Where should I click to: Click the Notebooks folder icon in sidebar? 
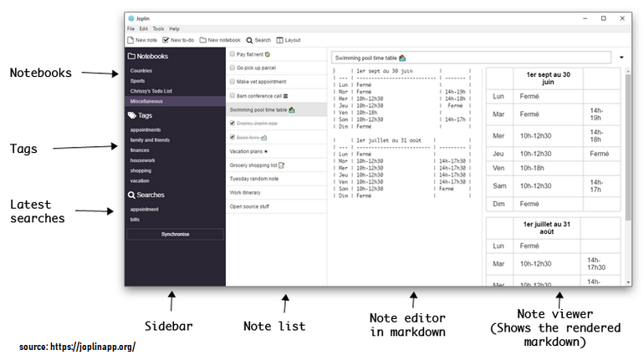[132, 56]
